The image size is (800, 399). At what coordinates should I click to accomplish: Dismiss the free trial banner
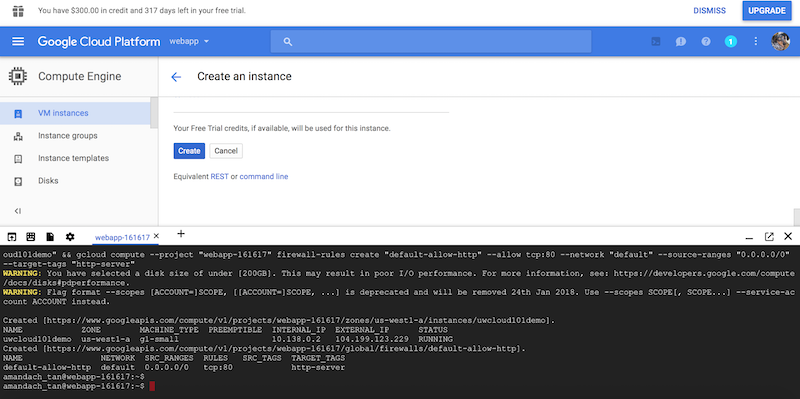tap(709, 11)
